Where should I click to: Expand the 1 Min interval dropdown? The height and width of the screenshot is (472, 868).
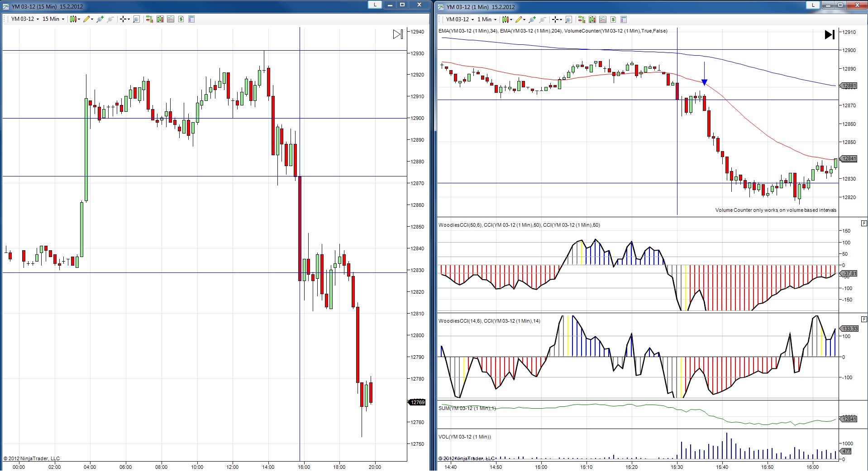coord(495,19)
